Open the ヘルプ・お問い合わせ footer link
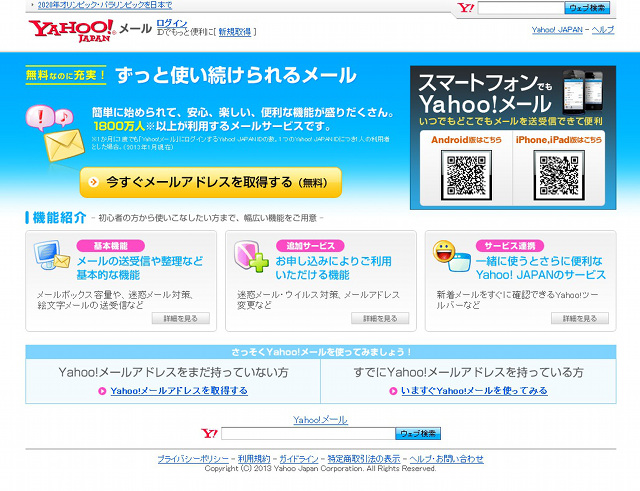 pyautogui.click(x=447, y=459)
